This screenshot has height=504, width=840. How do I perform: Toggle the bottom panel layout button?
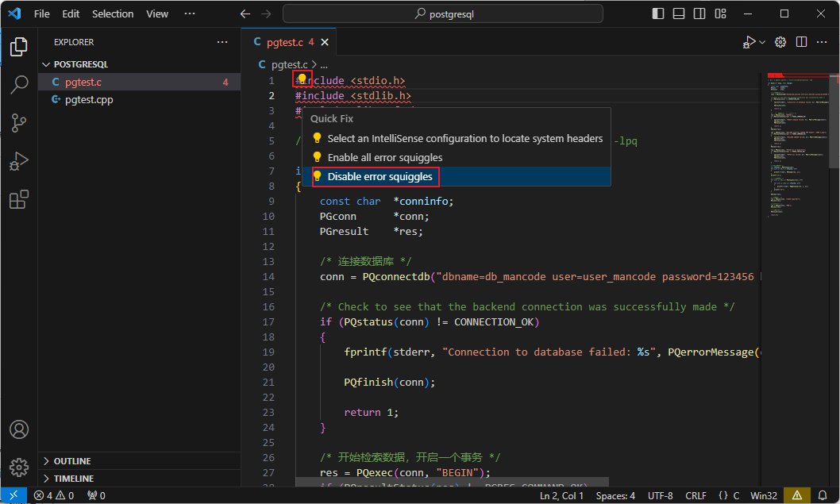(x=678, y=13)
